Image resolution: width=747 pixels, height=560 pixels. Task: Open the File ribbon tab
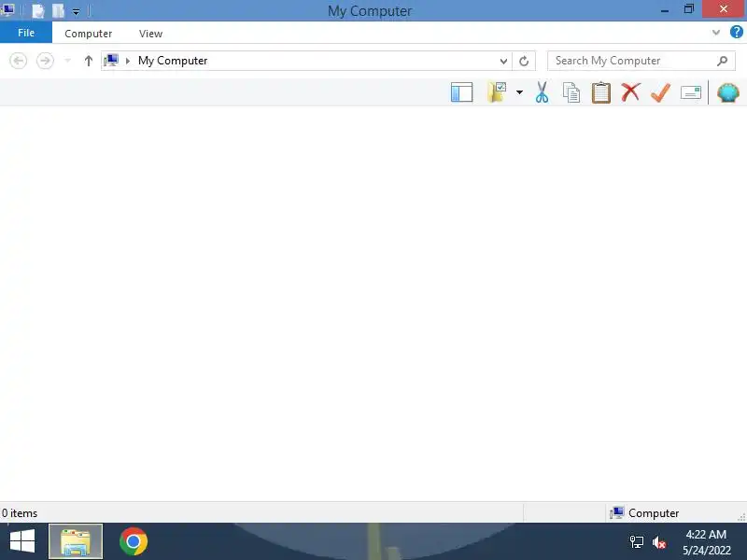point(26,33)
